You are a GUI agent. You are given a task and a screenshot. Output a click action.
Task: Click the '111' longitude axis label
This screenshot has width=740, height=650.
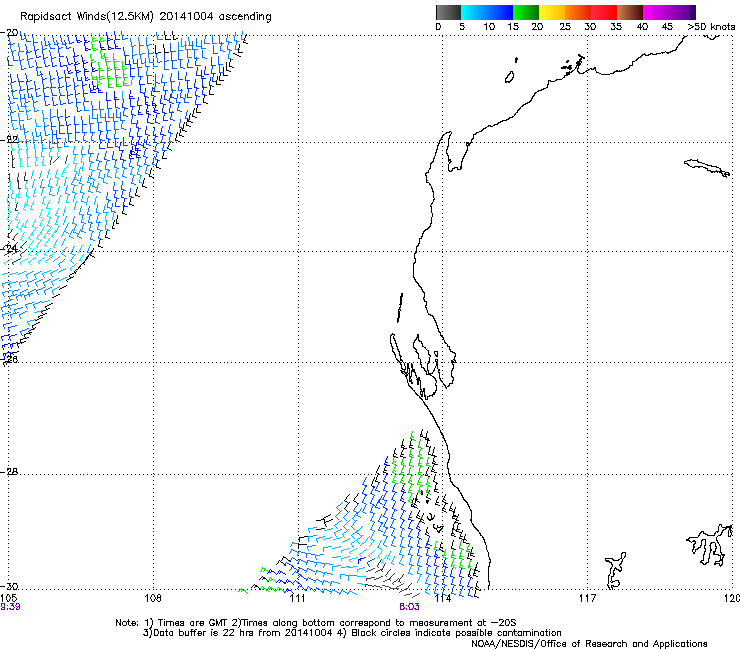pos(297,598)
